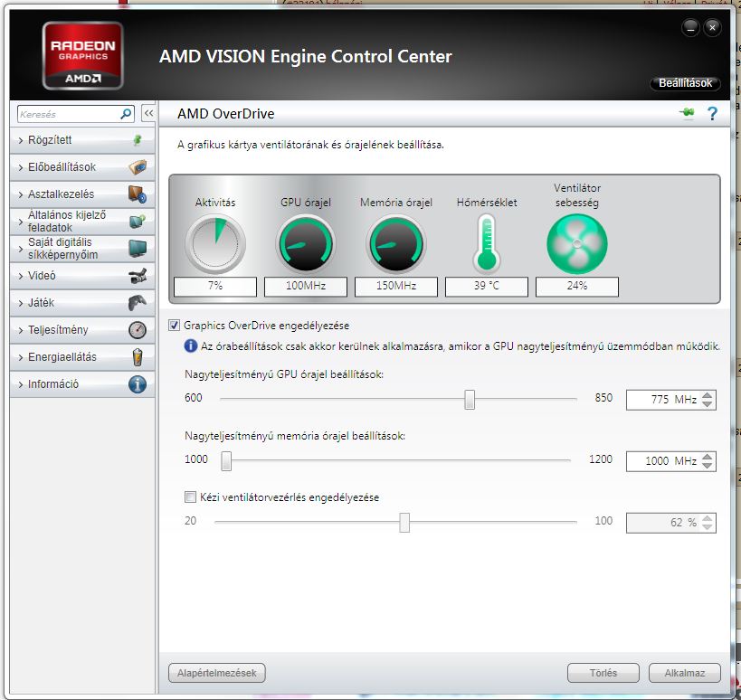The image size is (741, 700).
Task: Close the Control Center window
Action: point(712,28)
